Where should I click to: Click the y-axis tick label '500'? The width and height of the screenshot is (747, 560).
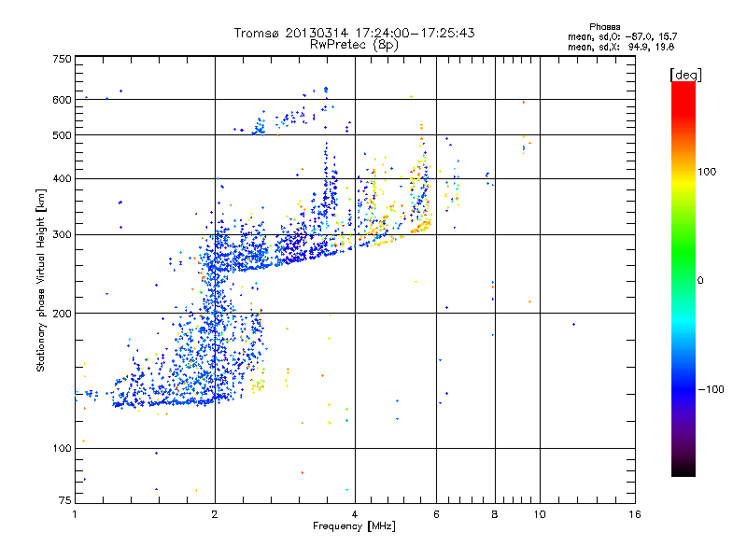point(62,135)
